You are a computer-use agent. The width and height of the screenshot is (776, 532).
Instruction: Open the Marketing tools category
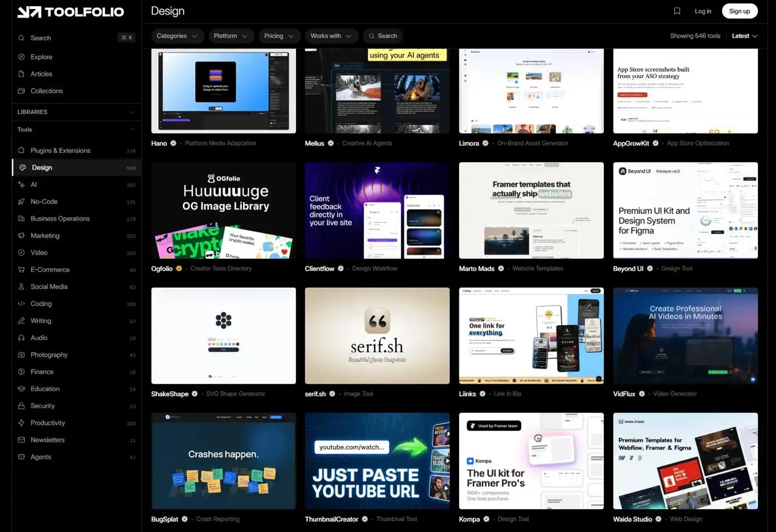pos(76,235)
